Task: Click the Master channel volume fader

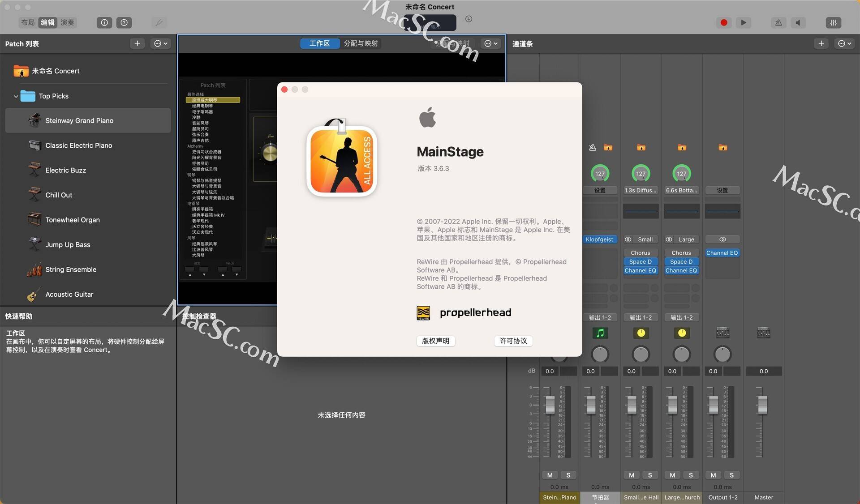Action: point(762,405)
